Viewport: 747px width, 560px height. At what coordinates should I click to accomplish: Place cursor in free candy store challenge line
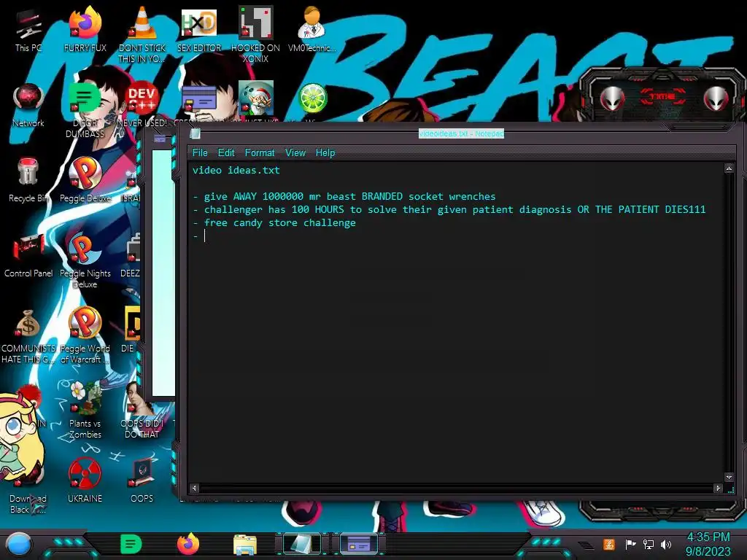(x=274, y=223)
